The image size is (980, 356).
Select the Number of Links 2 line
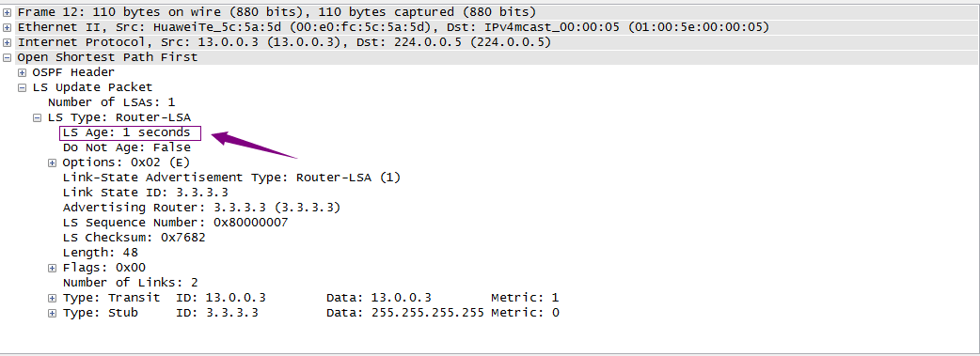pyautogui.click(x=130, y=283)
